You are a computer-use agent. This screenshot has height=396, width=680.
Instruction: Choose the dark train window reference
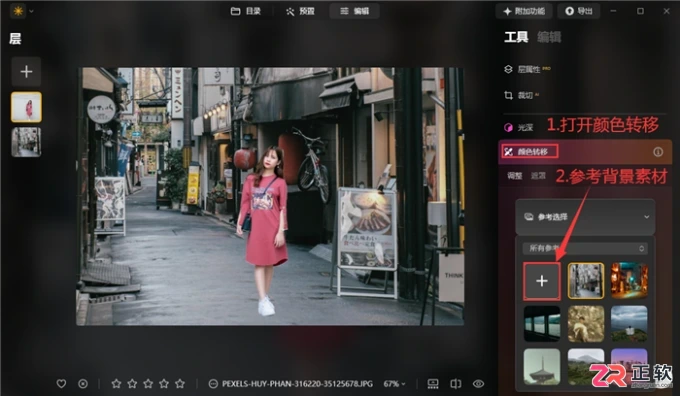pos(542,324)
